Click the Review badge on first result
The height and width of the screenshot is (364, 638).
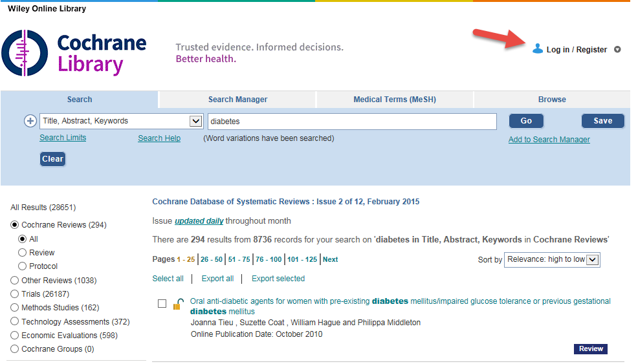click(x=590, y=348)
